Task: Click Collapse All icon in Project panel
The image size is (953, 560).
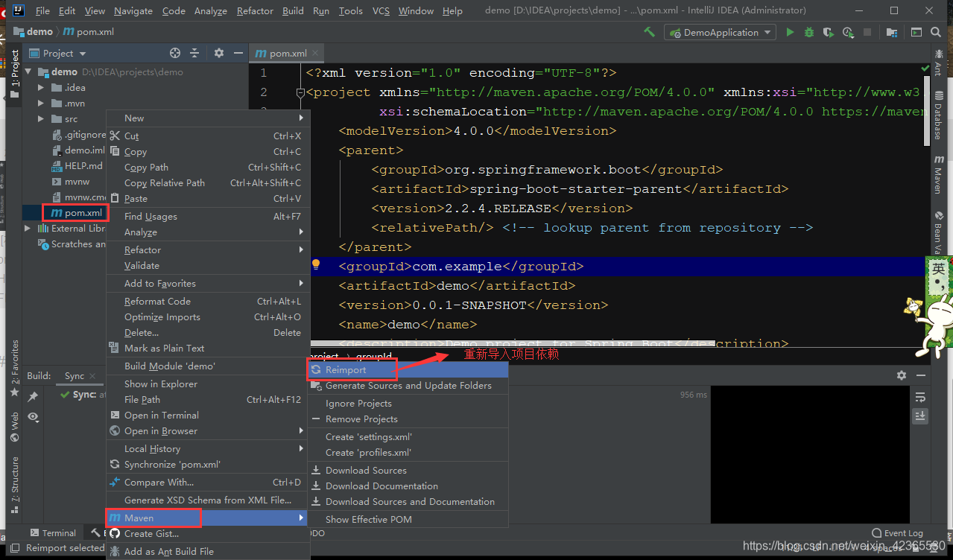Action: (194, 53)
